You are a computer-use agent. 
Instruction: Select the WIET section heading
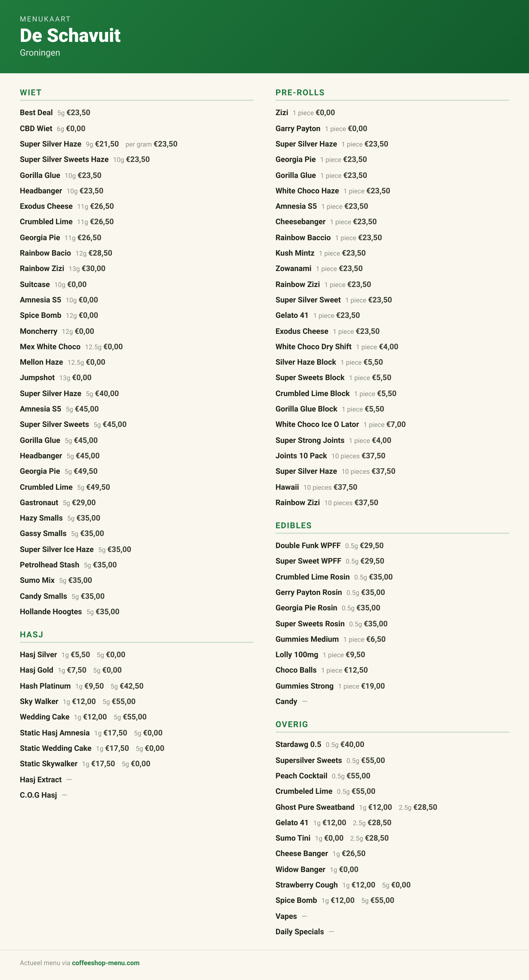(31, 93)
